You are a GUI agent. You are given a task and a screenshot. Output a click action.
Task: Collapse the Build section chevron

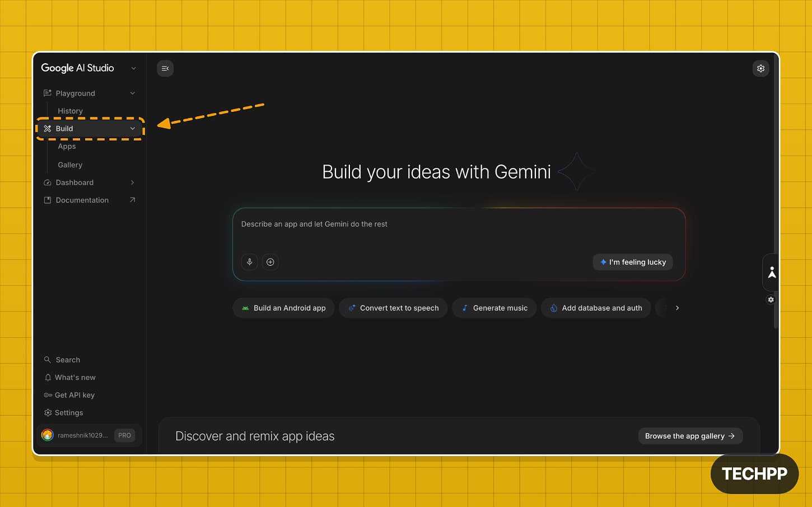(133, 129)
